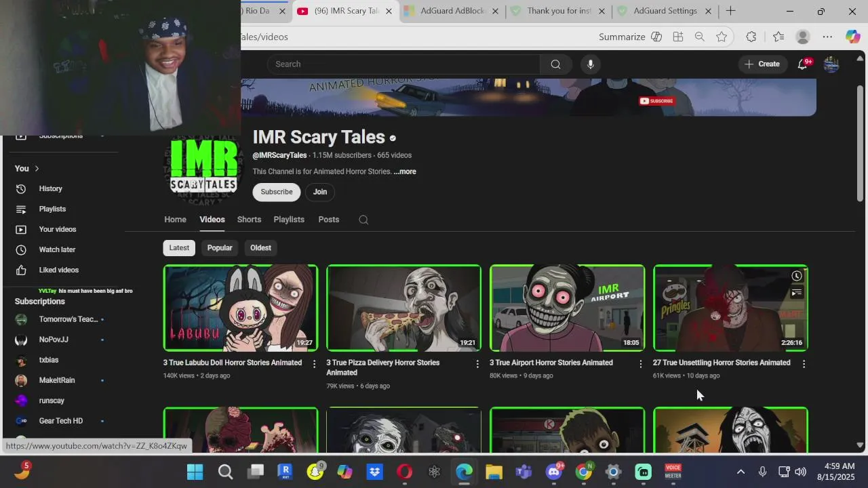868x488 pixels.
Task: Open Discord from the taskbar
Action: pyautogui.click(x=554, y=472)
